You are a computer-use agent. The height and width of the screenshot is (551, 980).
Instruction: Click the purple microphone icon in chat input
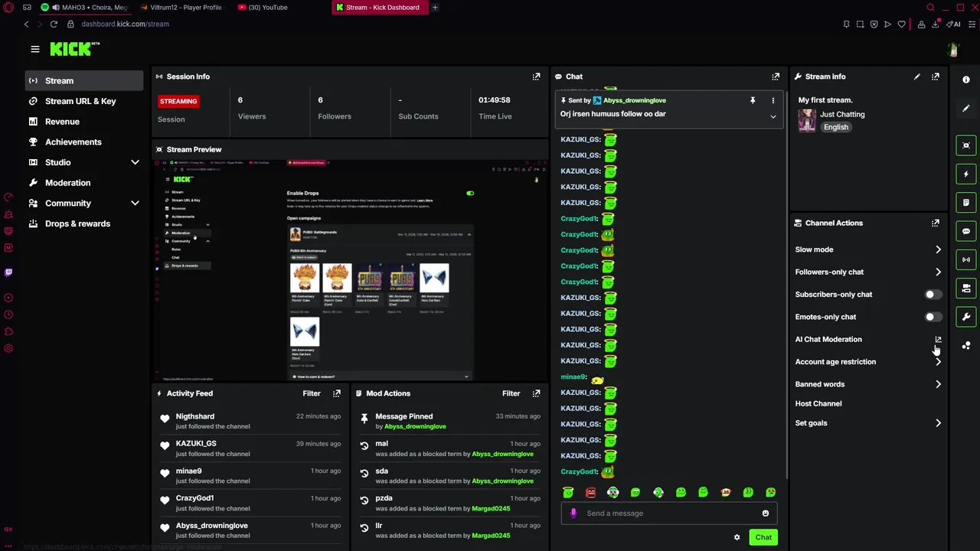[573, 514]
